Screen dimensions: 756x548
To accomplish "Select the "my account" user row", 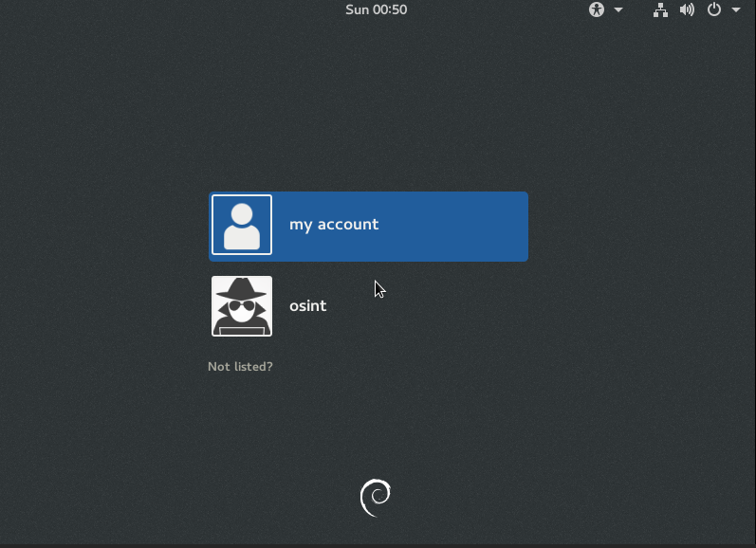I will coord(368,227).
